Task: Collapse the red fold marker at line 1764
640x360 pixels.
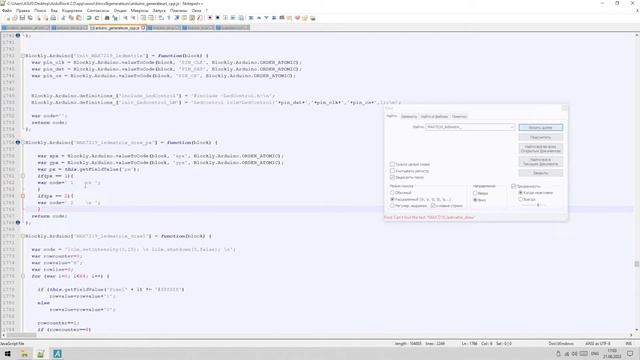Action: pos(23,196)
